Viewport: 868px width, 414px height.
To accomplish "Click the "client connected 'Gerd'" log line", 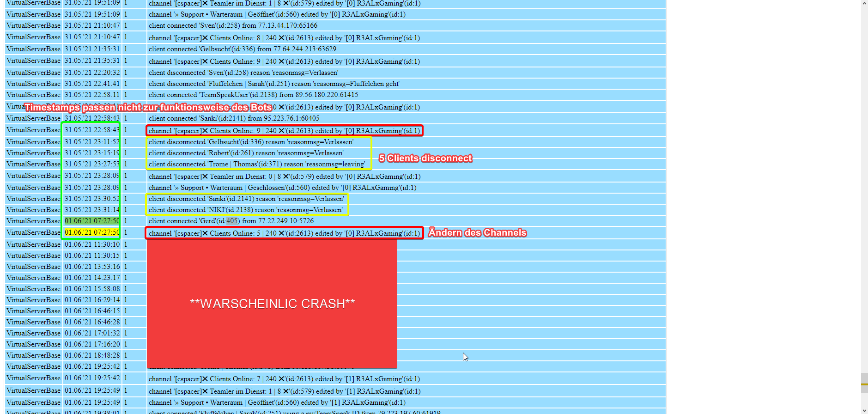I will (231, 221).
